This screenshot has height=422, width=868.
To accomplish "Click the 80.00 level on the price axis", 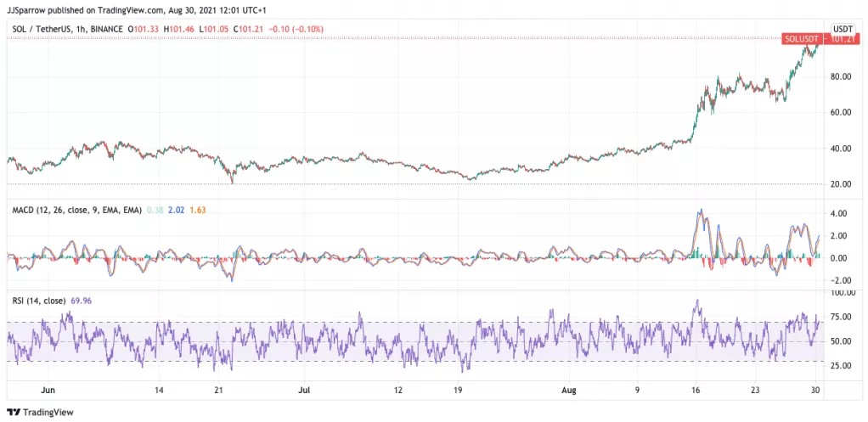I will pyautogui.click(x=843, y=76).
